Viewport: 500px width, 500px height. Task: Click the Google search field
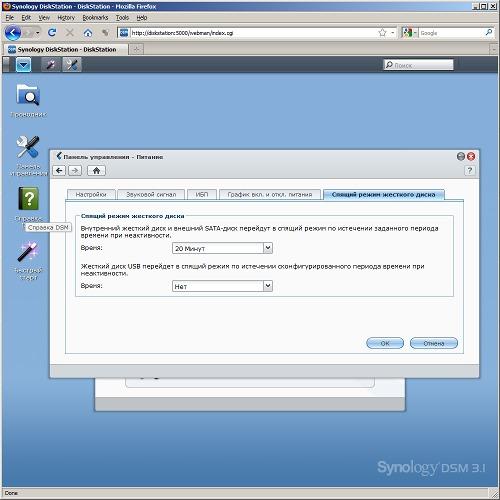452,33
